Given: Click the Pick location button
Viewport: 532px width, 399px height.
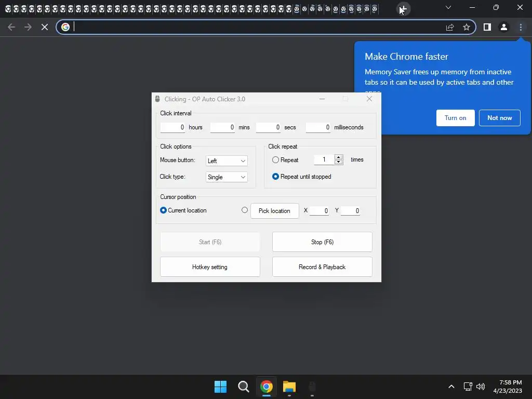Looking at the screenshot, I should [274, 211].
